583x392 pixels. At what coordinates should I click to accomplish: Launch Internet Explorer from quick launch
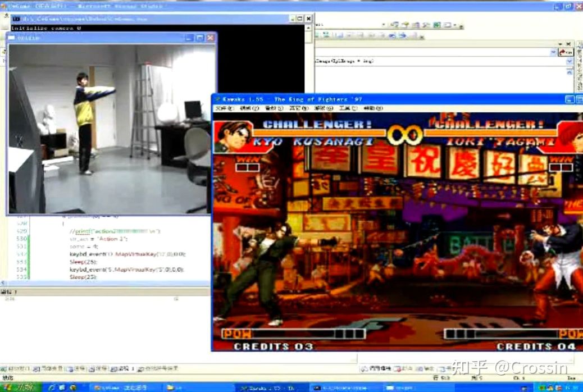[x=52, y=388]
